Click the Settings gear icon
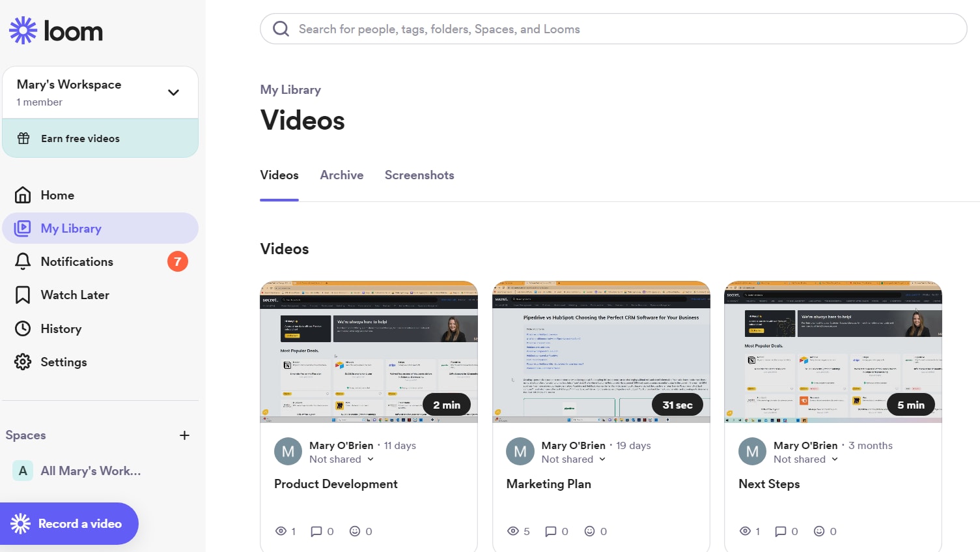The width and height of the screenshot is (980, 552). (x=23, y=362)
